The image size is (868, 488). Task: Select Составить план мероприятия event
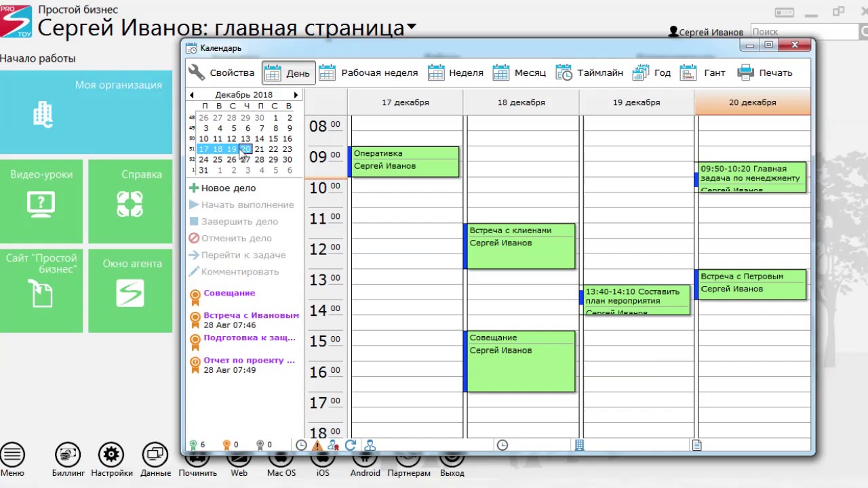(x=635, y=300)
